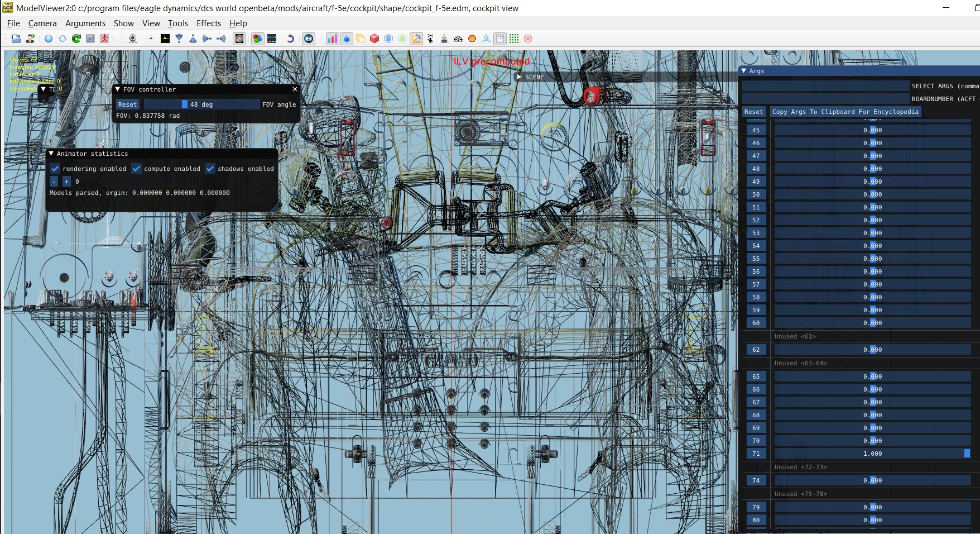Collapse the Animator statistics panel

[51, 154]
